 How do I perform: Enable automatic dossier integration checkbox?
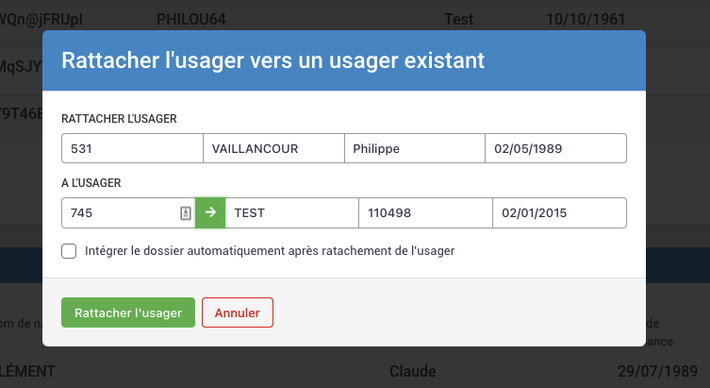[x=69, y=251]
